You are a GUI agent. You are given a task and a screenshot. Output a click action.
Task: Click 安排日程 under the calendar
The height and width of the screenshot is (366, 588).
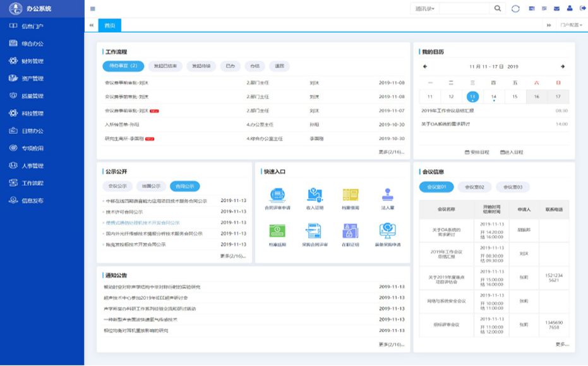coord(477,152)
